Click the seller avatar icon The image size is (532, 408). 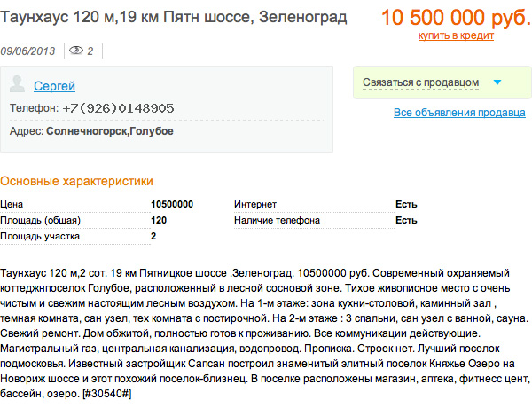pyautogui.click(x=18, y=84)
